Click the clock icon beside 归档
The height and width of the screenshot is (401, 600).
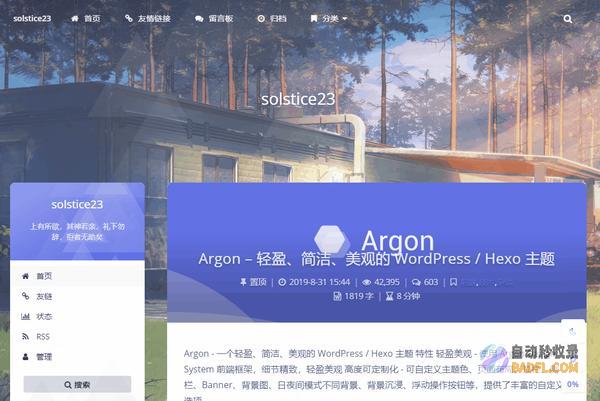tap(261, 18)
